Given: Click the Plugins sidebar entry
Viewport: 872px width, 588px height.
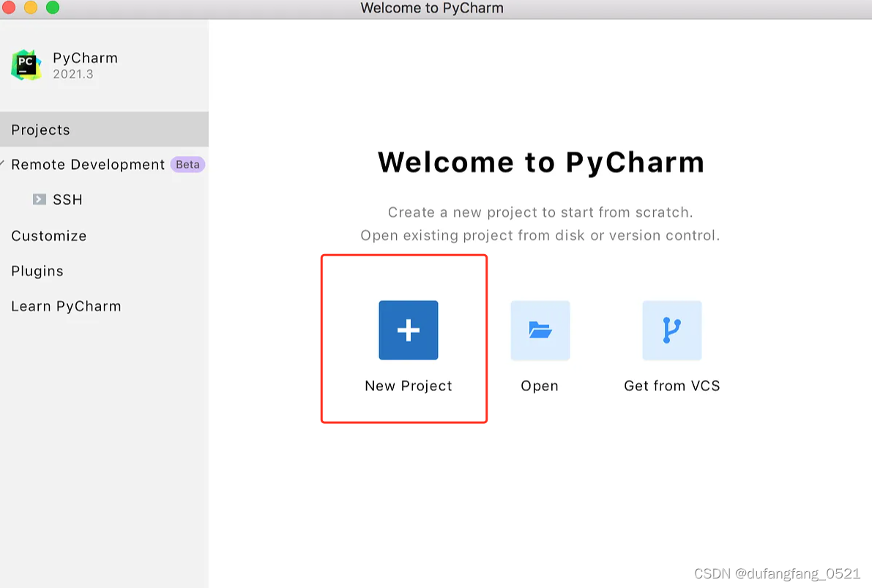Looking at the screenshot, I should click(37, 271).
